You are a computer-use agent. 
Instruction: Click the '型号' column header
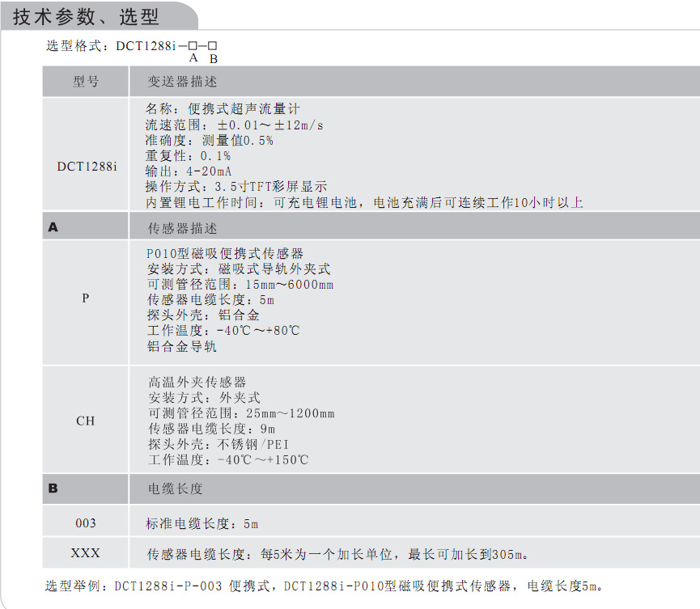tap(86, 81)
